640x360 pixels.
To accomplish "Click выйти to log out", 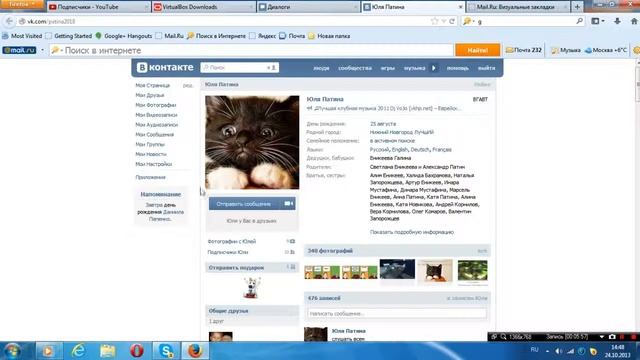I will pyautogui.click(x=487, y=68).
